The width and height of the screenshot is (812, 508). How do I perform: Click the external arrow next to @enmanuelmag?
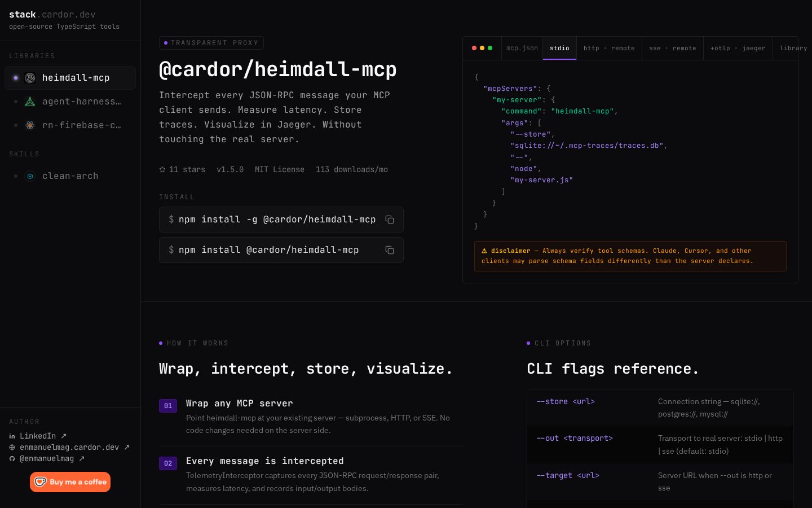[x=82, y=459]
